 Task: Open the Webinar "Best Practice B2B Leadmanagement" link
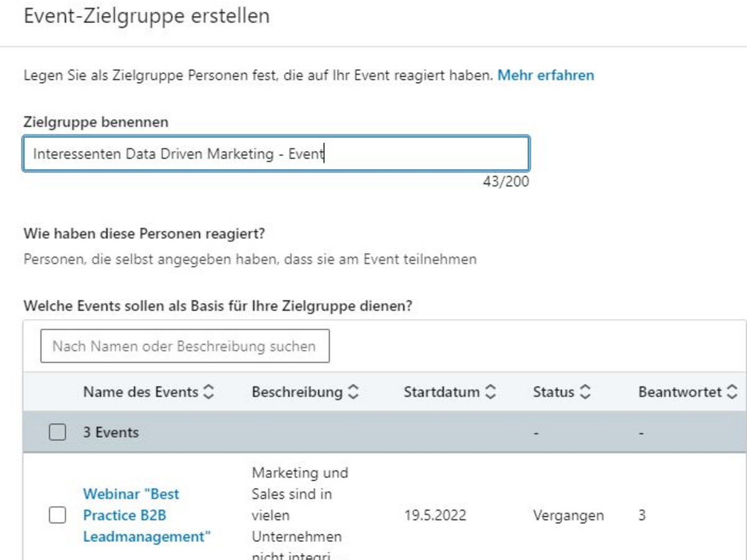[147, 515]
